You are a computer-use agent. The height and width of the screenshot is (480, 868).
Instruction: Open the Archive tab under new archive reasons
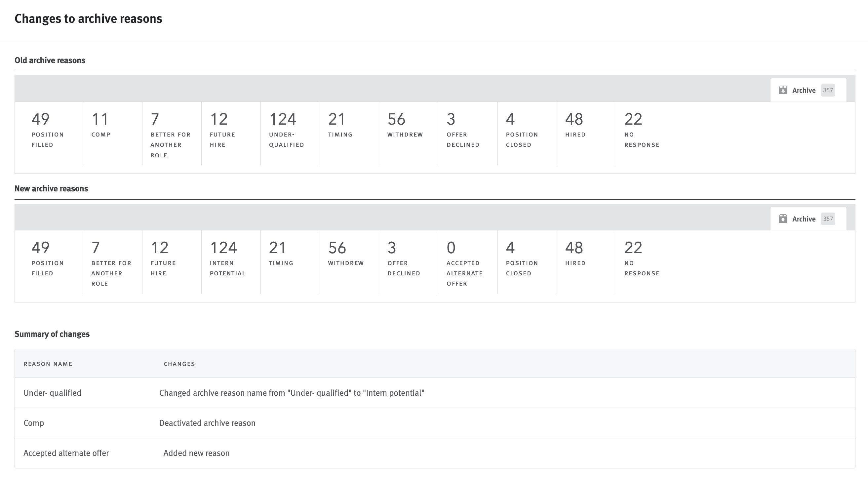pyautogui.click(x=804, y=219)
